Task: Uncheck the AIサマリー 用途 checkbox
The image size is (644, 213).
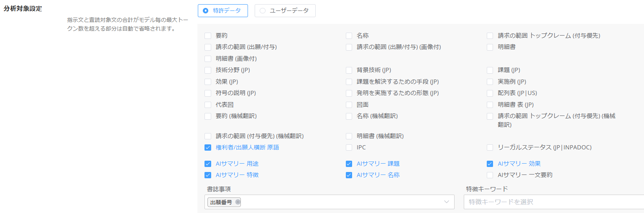Action: click(x=208, y=164)
